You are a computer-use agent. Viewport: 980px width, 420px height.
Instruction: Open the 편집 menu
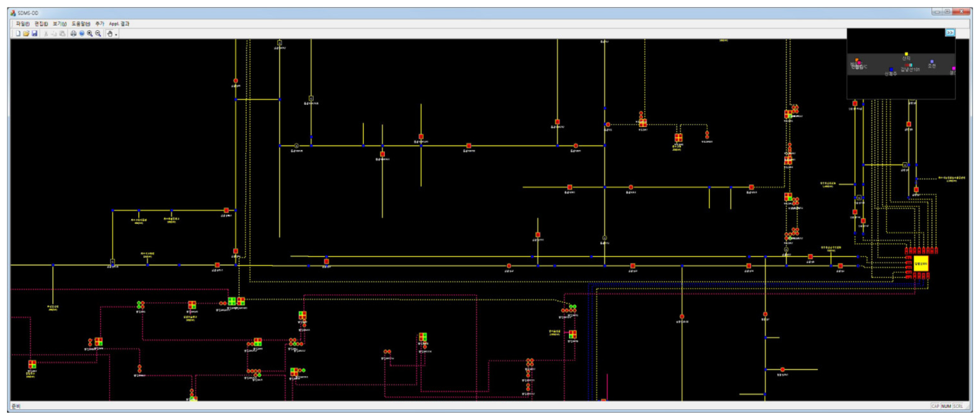click(x=41, y=24)
